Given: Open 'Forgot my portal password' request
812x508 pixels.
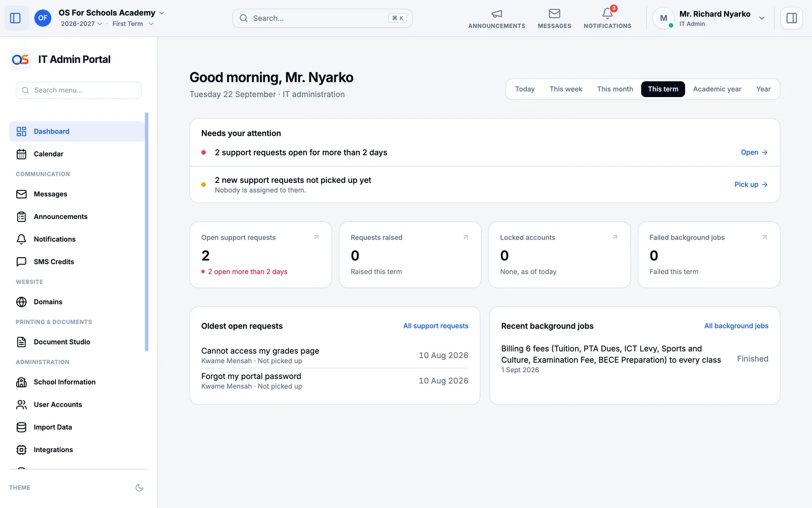Looking at the screenshot, I should (x=335, y=380).
